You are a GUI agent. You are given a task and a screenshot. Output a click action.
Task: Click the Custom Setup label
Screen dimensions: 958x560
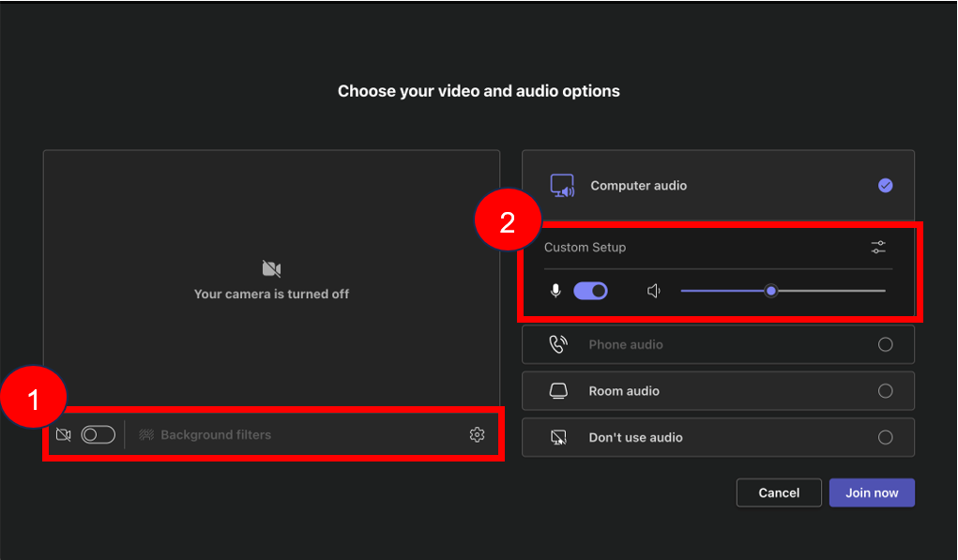[x=585, y=248]
